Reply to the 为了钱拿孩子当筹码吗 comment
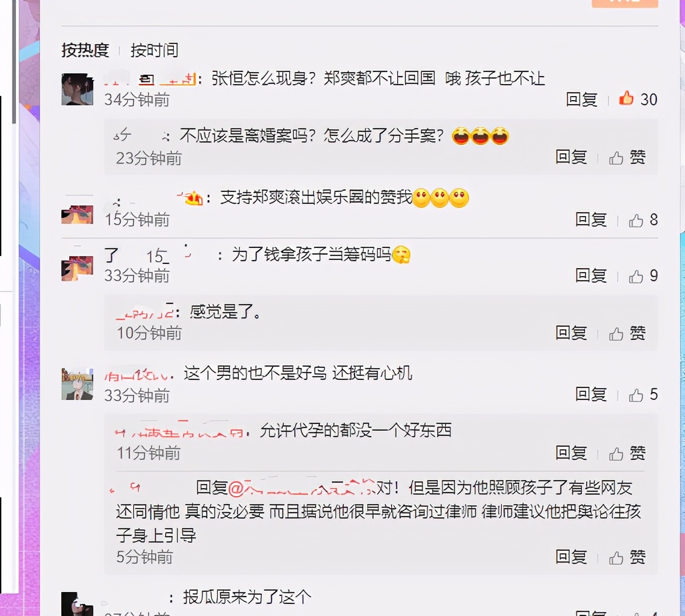 click(x=590, y=275)
